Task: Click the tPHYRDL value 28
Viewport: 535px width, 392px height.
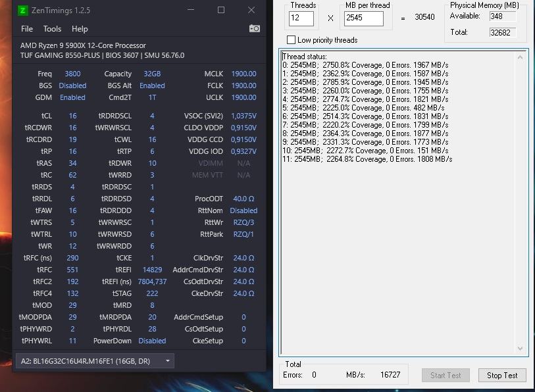Action: click(x=152, y=329)
